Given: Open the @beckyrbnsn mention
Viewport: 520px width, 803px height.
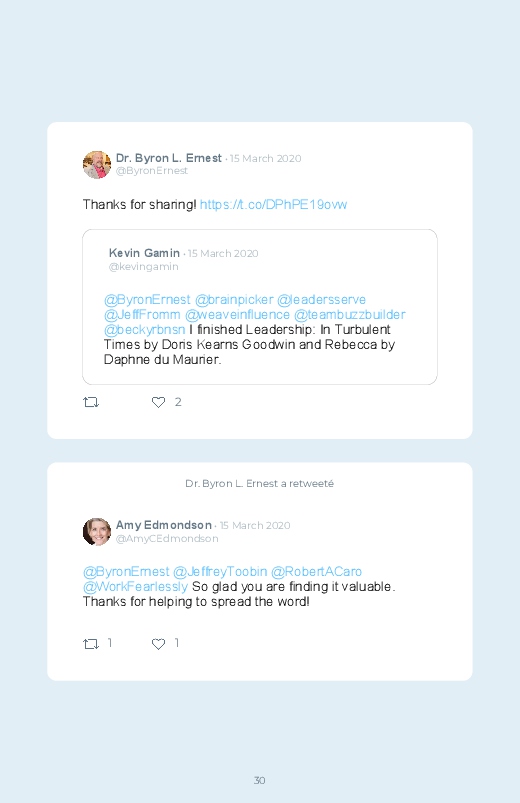Looking at the screenshot, I should (144, 329).
